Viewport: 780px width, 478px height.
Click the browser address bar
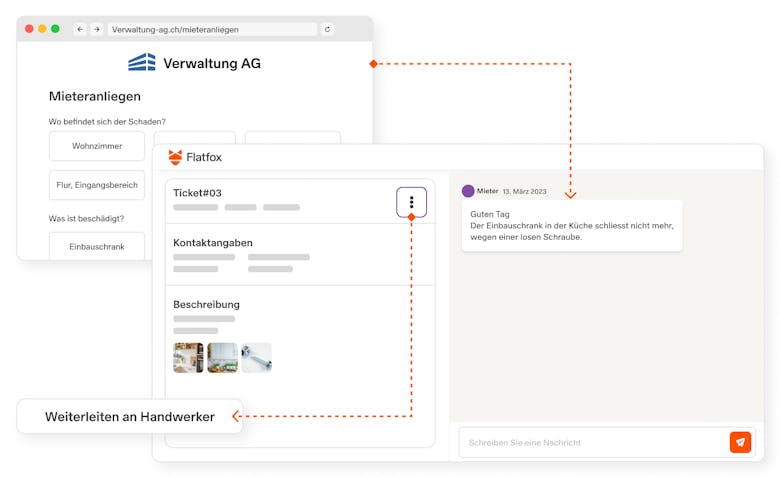pyautogui.click(x=210, y=29)
